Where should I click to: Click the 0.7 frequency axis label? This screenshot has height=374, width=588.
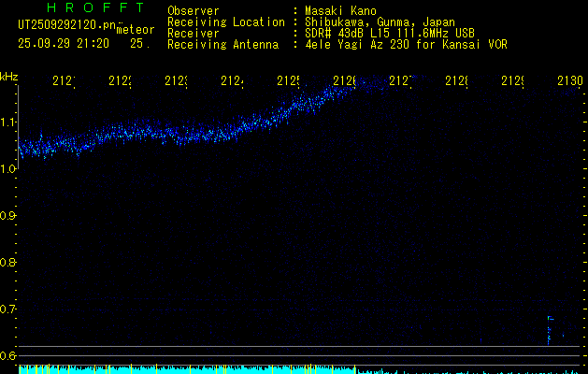tap(8, 309)
